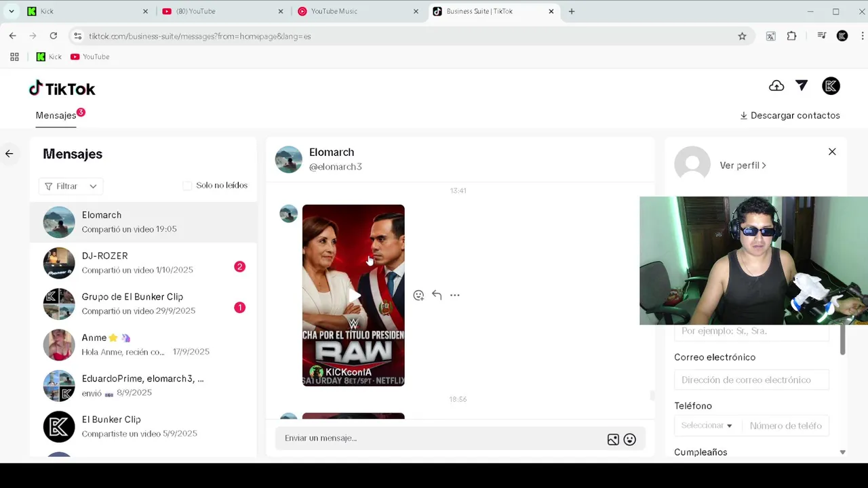Viewport: 868px width, 488px height.
Task: Open YouTube bookmark in bookmarks bar
Action: (x=90, y=57)
